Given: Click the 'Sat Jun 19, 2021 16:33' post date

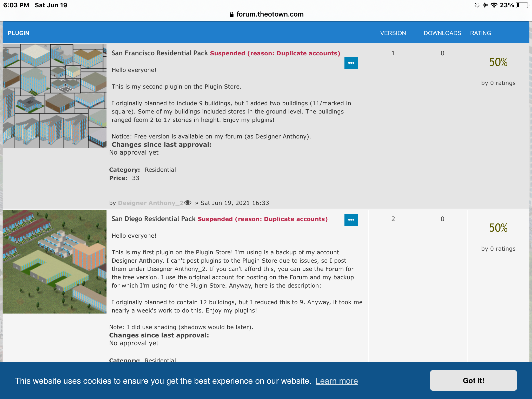Looking at the screenshot, I should (235, 203).
